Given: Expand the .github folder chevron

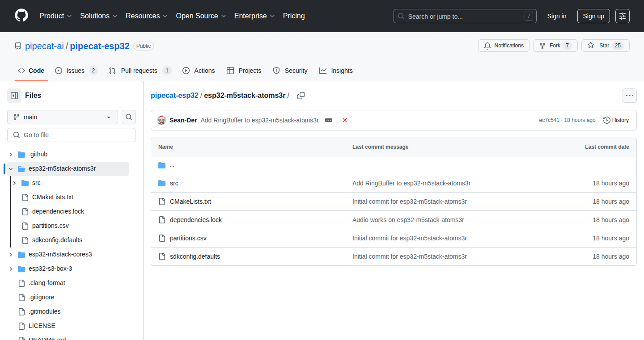Looking at the screenshot, I should tap(11, 155).
